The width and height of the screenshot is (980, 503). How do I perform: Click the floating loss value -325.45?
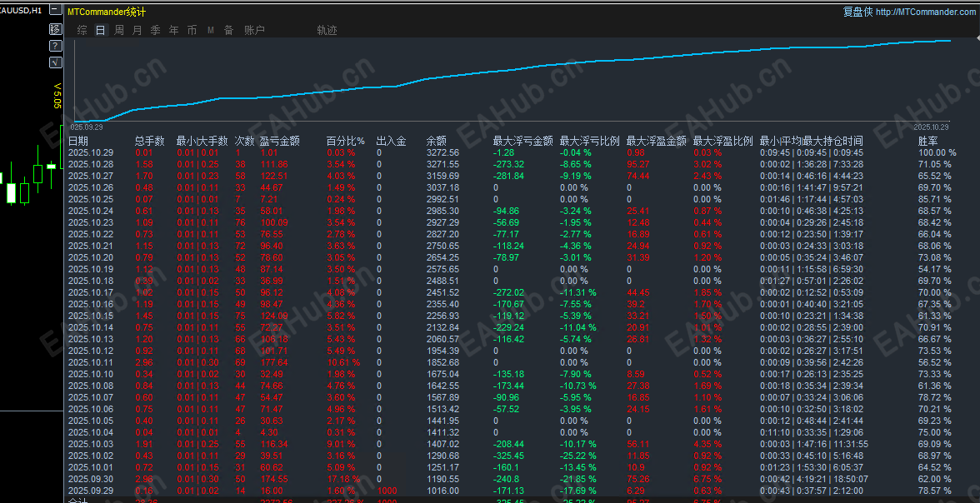pos(509,456)
